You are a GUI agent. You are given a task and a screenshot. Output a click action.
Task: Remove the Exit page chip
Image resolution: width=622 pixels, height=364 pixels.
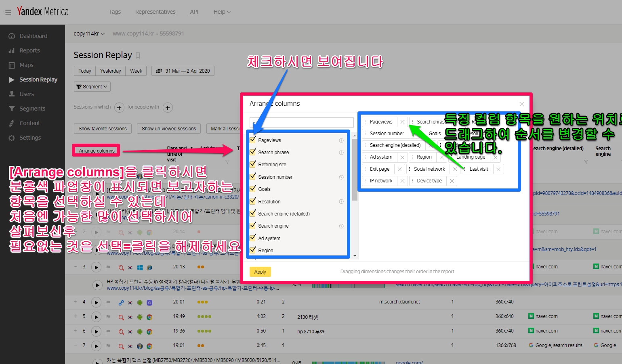click(x=399, y=169)
